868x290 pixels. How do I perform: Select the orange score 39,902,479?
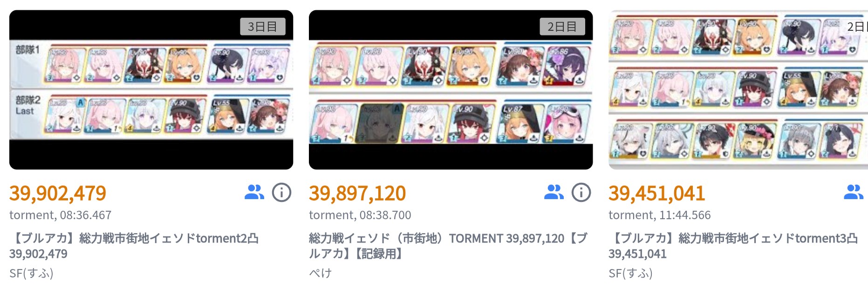(x=58, y=193)
